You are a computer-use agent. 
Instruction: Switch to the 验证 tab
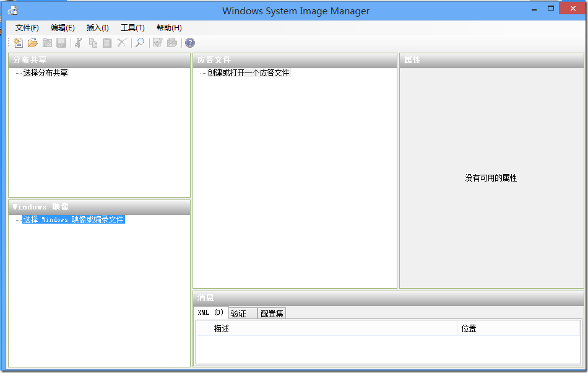[243, 314]
